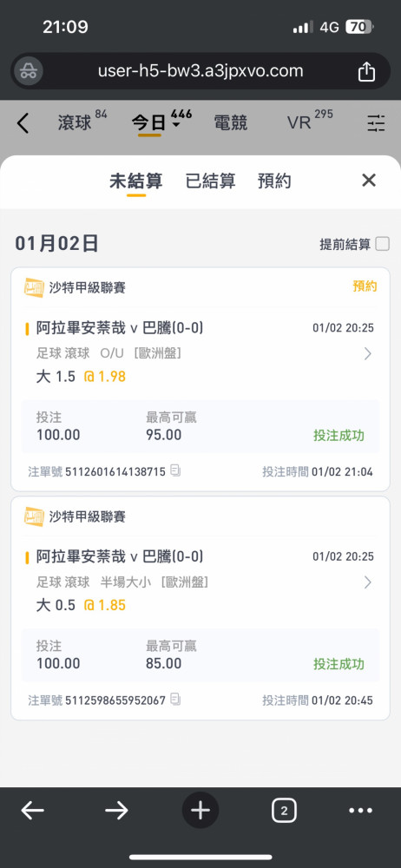Enable the 提前結算 checkbox
Viewport: 401px width, 868px height.
382,244
